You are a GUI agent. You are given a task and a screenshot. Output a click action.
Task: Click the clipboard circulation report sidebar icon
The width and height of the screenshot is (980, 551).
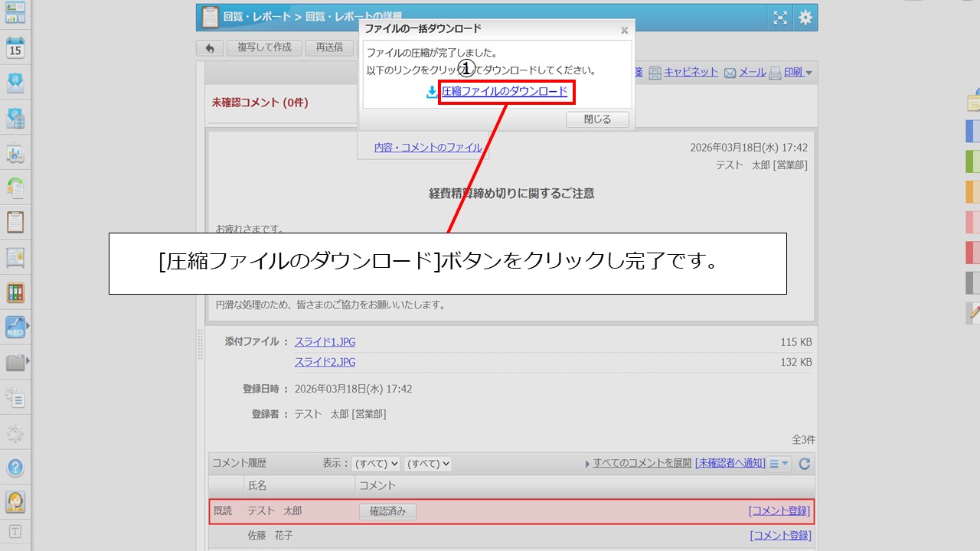pos(15,222)
